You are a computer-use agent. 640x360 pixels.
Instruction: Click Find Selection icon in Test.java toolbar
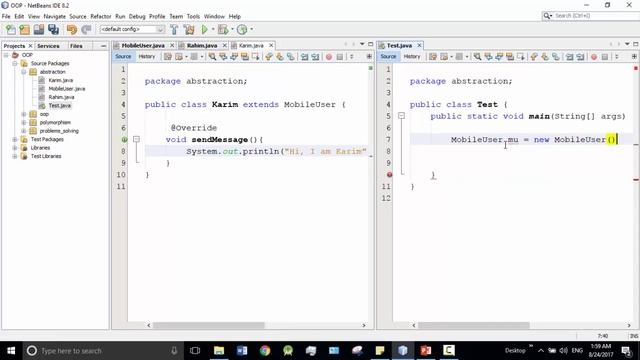[477, 57]
